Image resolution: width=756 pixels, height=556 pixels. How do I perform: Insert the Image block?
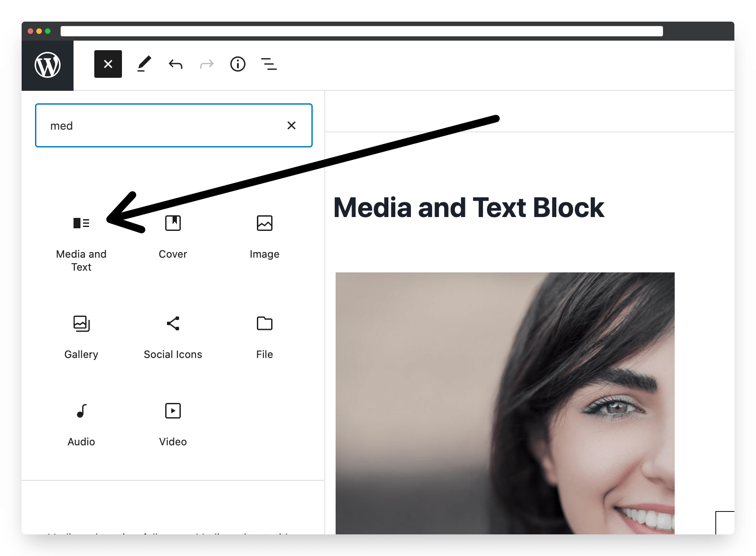pyautogui.click(x=265, y=237)
